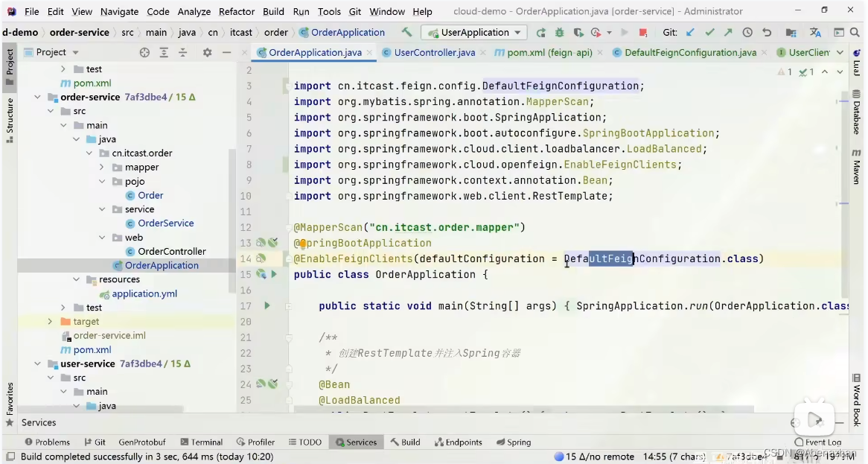Show hidden editor tabs dropdown arrow
Viewport: 868px width, 464px height.
tap(840, 53)
